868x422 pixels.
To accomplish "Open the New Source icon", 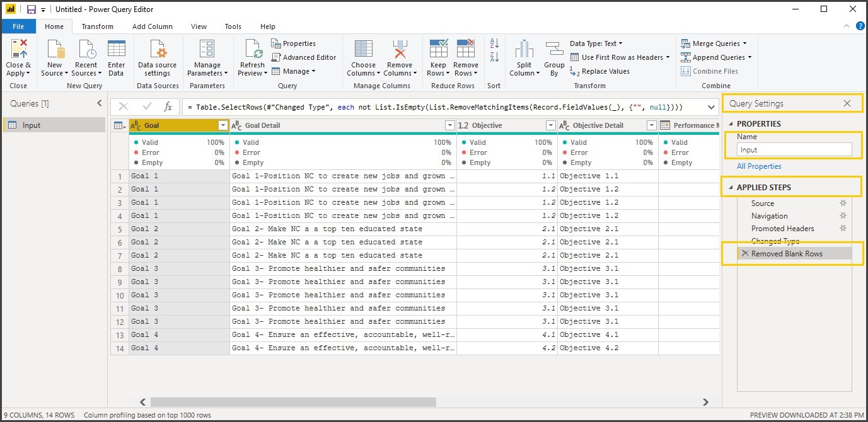I will pos(55,49).
